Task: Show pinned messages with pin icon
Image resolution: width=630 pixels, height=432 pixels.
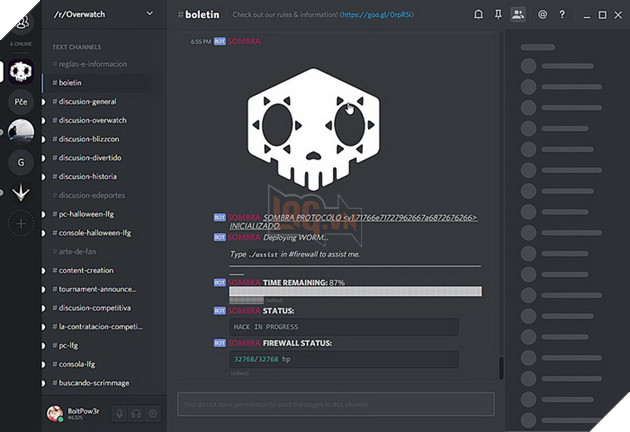Action: 498,15
